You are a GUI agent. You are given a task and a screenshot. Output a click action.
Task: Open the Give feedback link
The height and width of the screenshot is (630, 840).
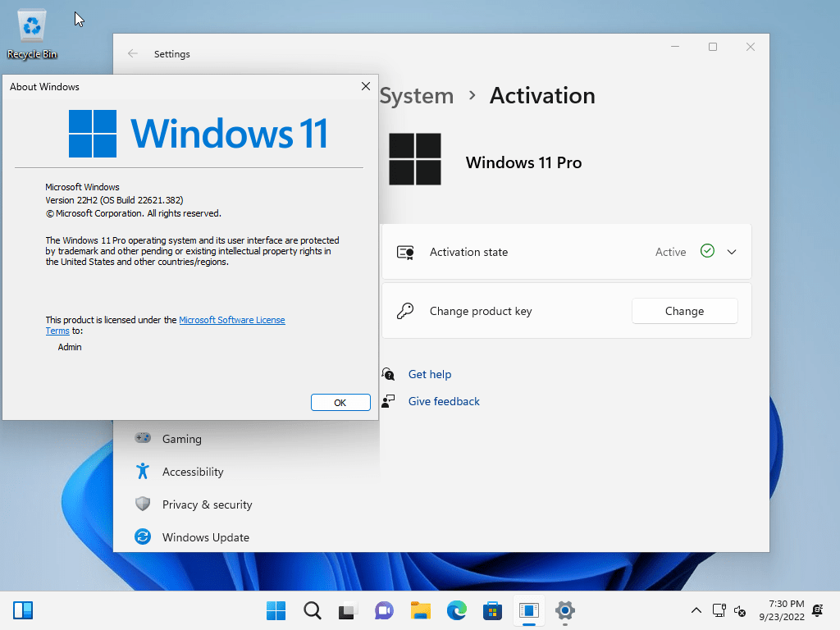[x=444, y=401]
